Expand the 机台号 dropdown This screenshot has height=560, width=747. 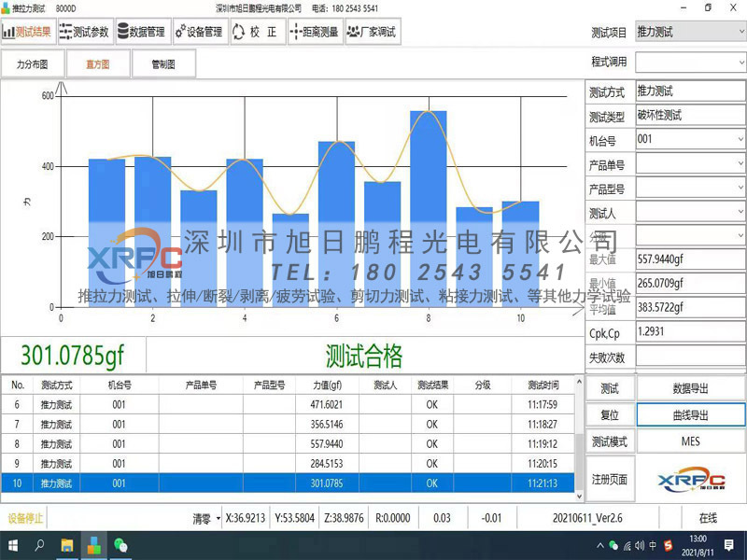coord(740,139)
